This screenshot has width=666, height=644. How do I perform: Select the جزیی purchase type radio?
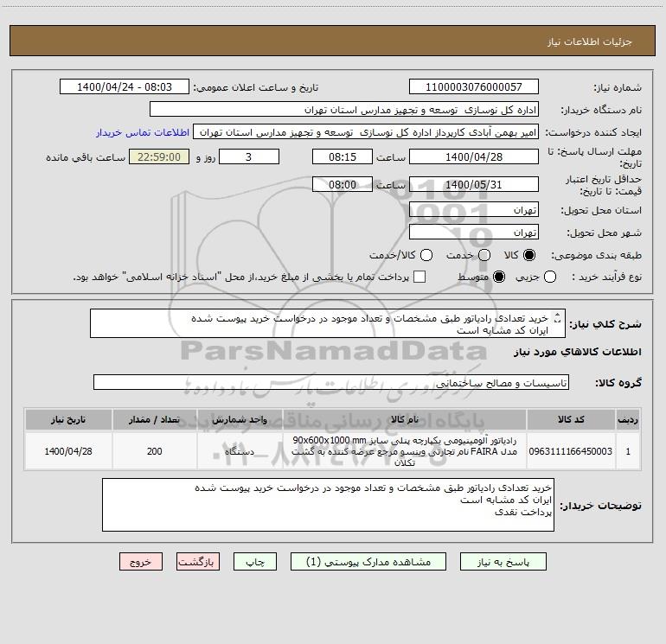(x=550, y=277)
